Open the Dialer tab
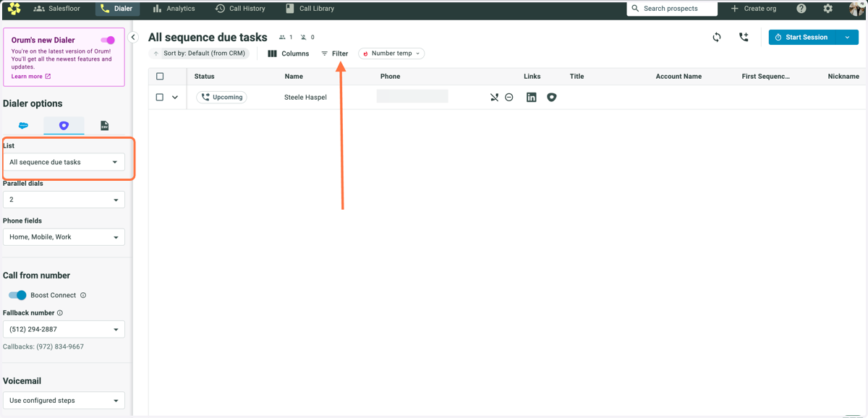Image resolution: width=868 pixels, height=418 pixels. 116,9
